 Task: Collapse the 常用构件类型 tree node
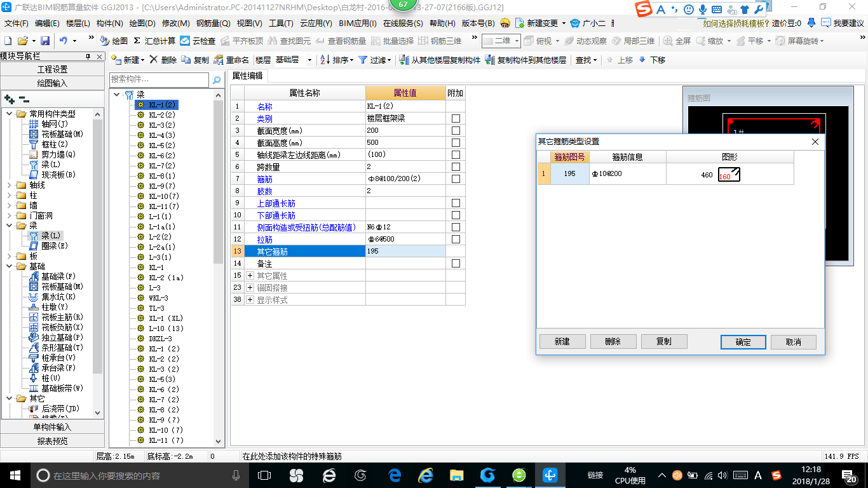pos(10,114)
